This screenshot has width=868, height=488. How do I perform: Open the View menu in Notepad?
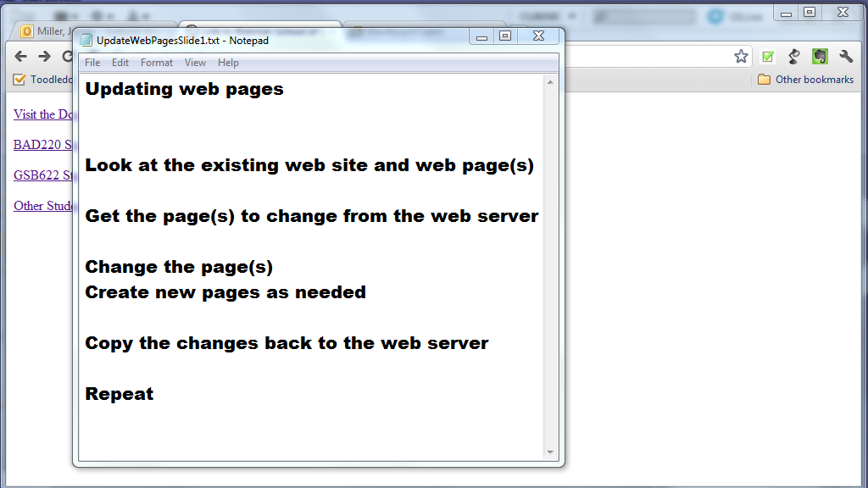tap(195, 63)
